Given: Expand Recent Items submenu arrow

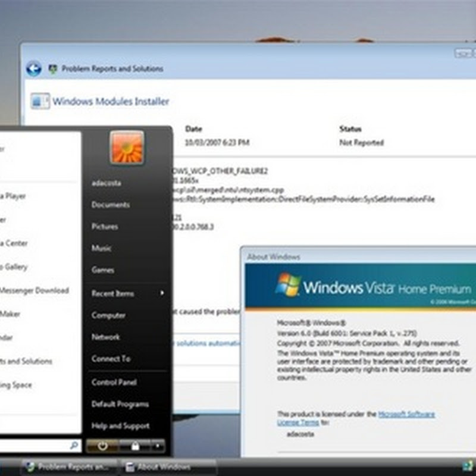Looking at the screenshot, I should (x=162, y=293).
